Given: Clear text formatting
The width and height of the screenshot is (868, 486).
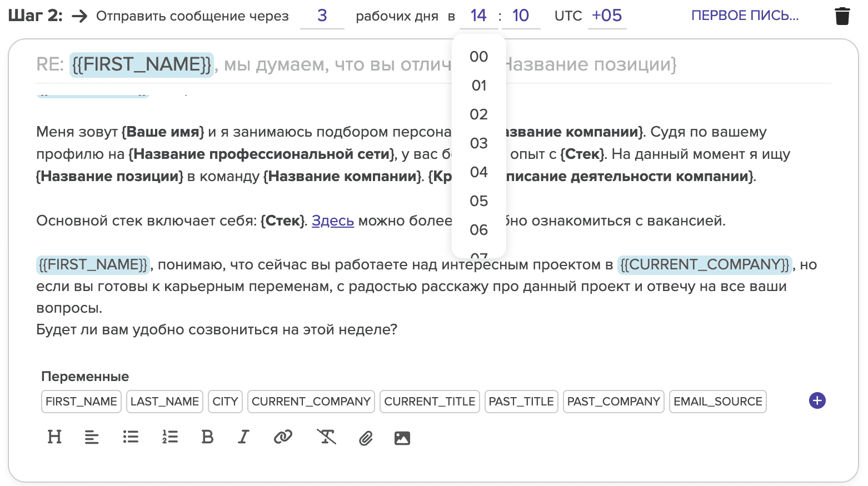Looking at the screenshot, I should pos(326,437).
